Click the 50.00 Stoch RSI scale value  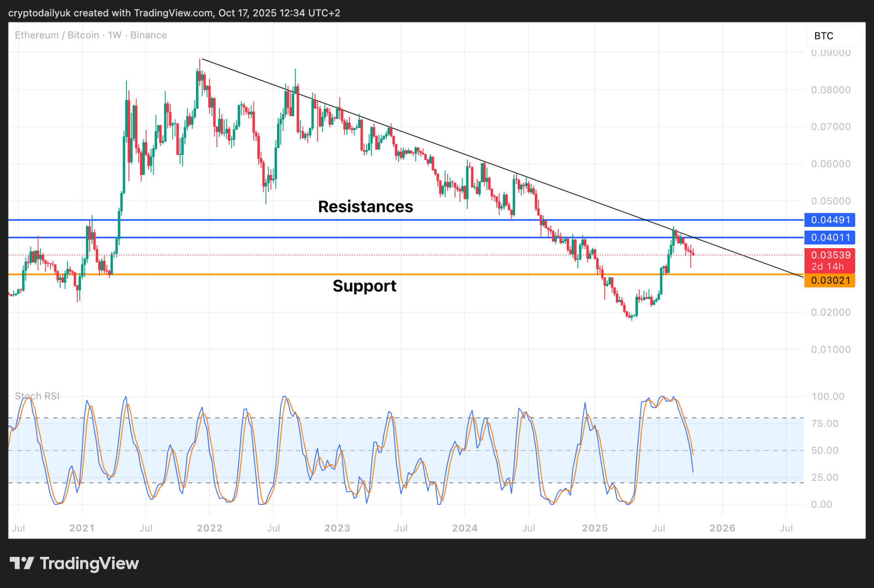824,450
